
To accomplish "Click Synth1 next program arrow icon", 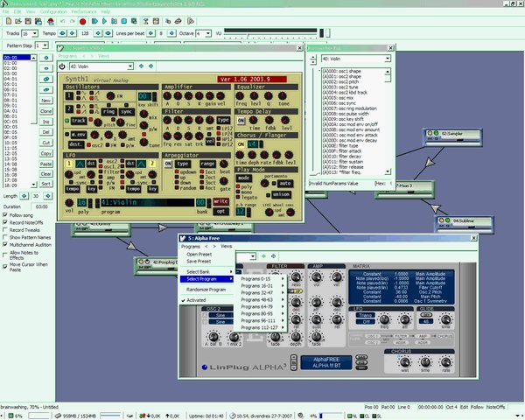I will pyautogui.click(x=151, y=66).
